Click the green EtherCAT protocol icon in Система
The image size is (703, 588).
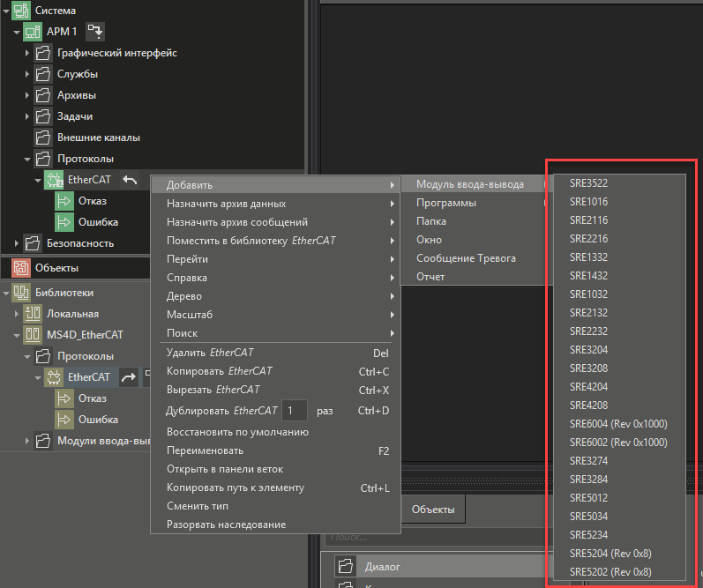click(x=54, y=180)
